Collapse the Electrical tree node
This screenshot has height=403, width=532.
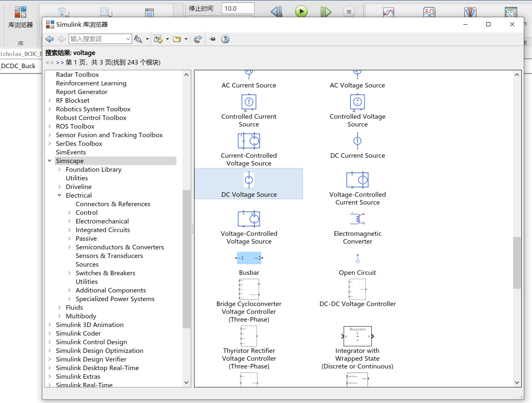tap(59, 195)
